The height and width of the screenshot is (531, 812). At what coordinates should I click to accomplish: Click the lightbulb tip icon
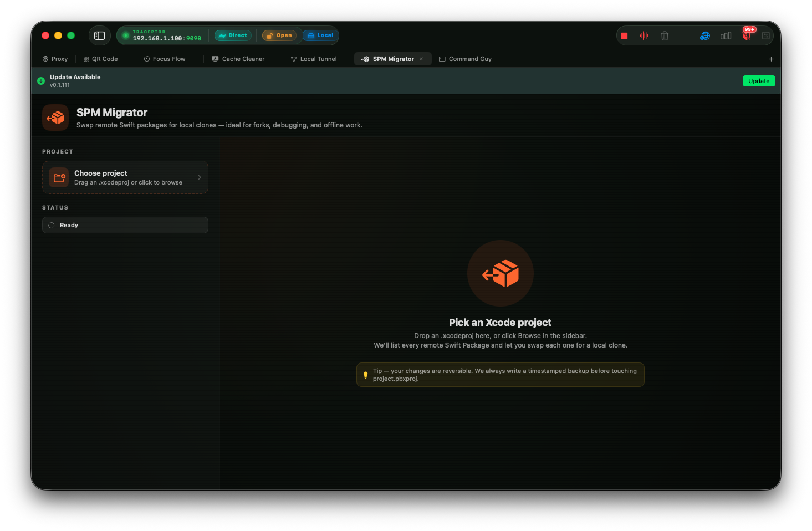pyautogui.click(x=365, y=375)
